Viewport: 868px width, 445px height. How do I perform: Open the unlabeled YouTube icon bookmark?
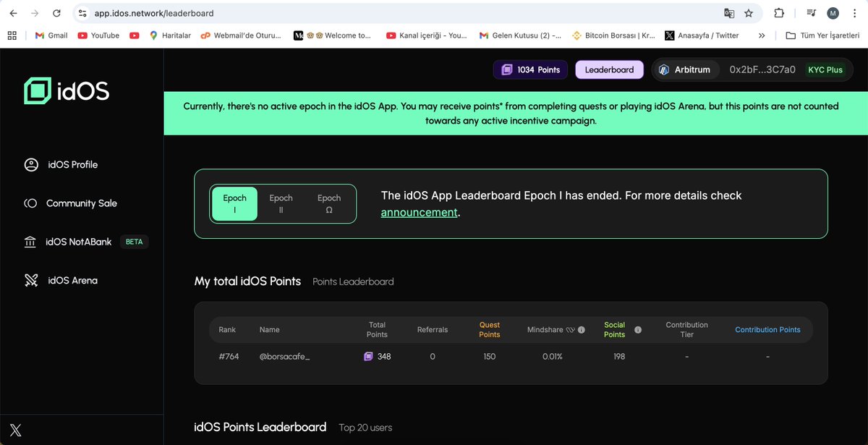tap(135, 35)
